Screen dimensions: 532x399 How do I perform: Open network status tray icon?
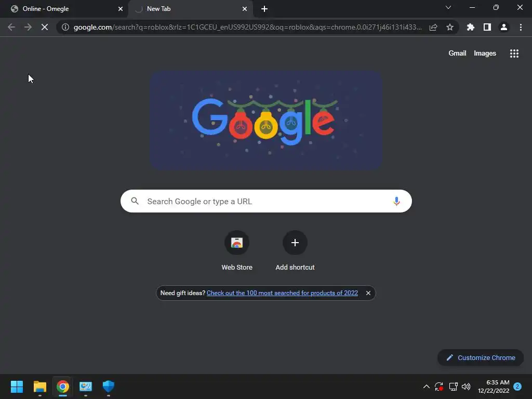pos(453,387)
